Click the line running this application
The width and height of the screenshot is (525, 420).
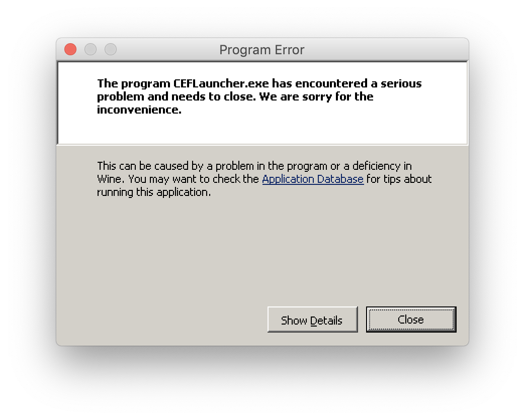pyautogui.click(x=154, y=192)
